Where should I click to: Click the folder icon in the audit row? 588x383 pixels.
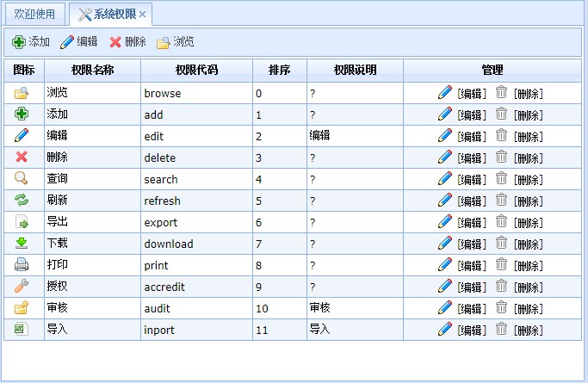(22, 307)
